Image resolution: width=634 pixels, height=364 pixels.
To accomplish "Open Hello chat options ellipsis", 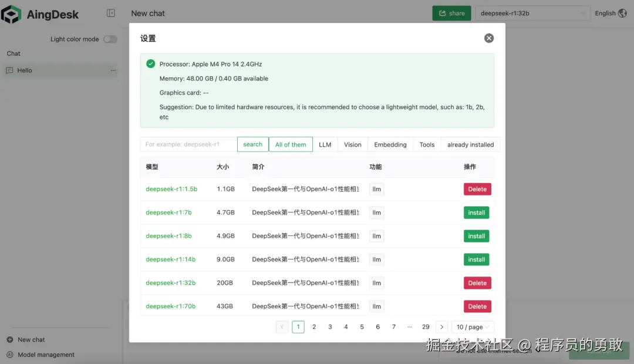I will point(113,70).
